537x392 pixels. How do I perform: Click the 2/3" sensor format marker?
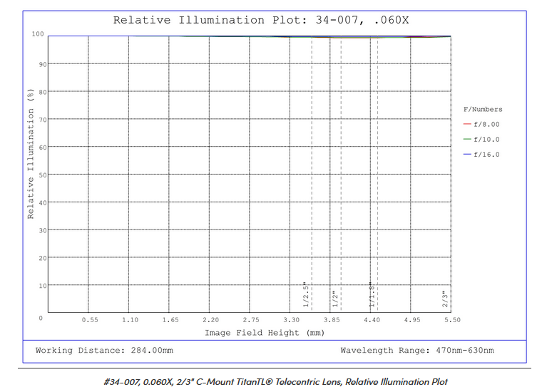445,296
